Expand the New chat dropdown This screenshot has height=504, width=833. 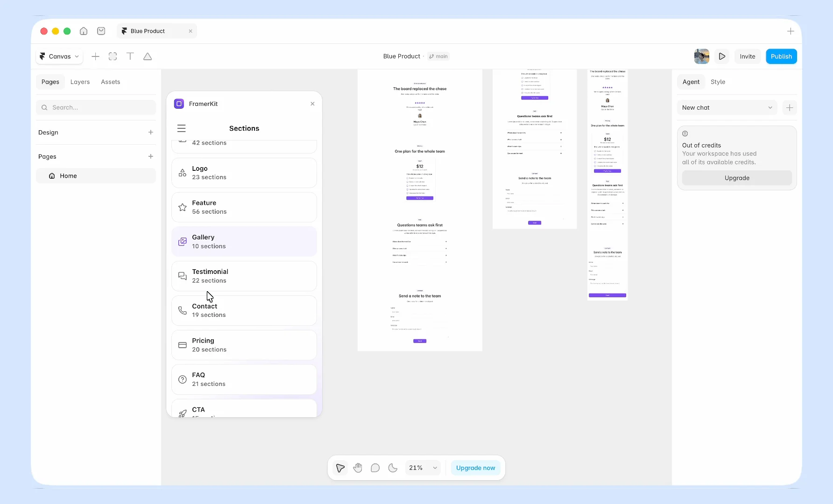(727, 108)
